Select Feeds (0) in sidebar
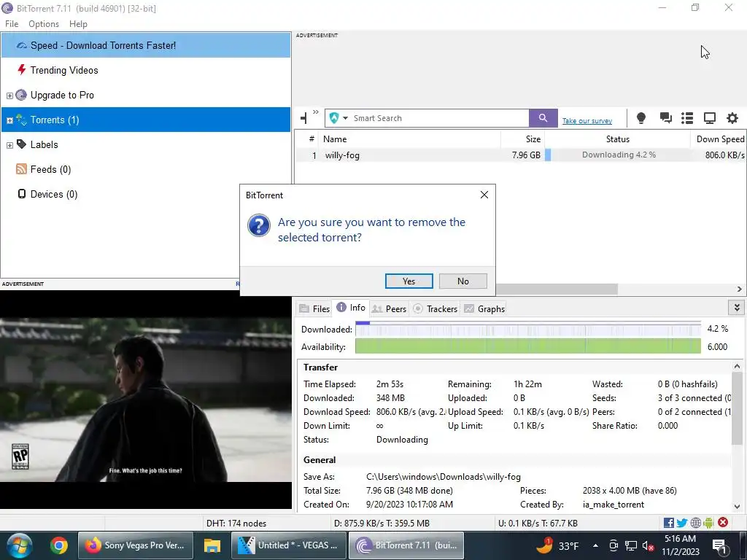 click(50, 169)
